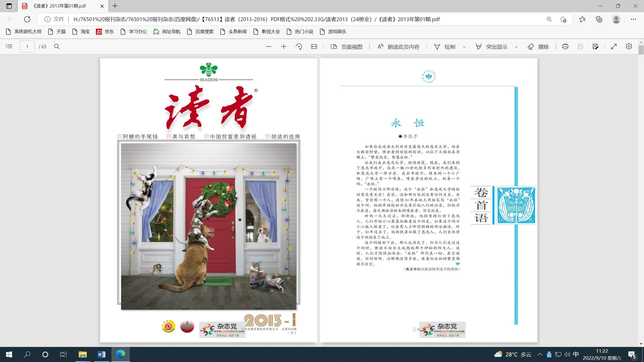
Task: Open the Windows Start menu
Action: [x=9, y=354]
